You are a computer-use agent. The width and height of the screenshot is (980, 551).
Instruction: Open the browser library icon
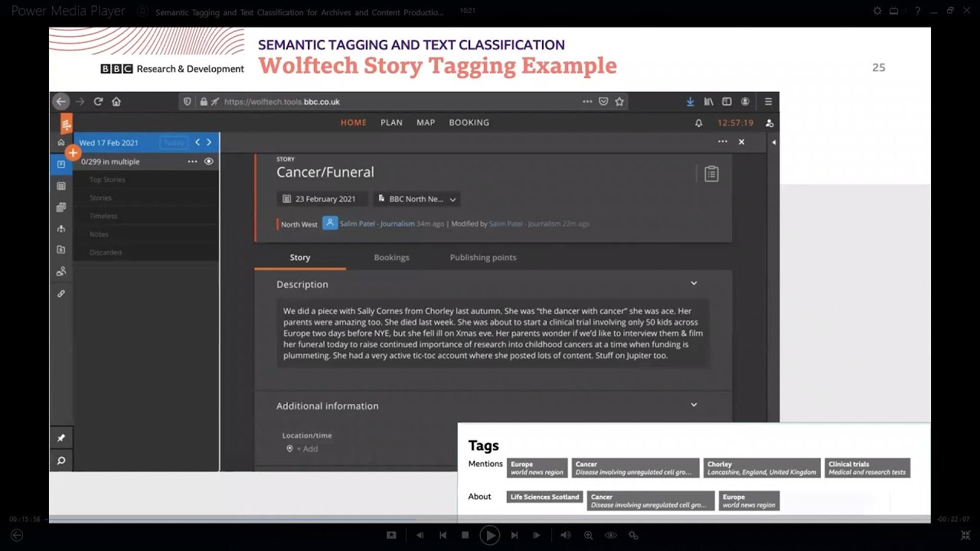[709, 101]
